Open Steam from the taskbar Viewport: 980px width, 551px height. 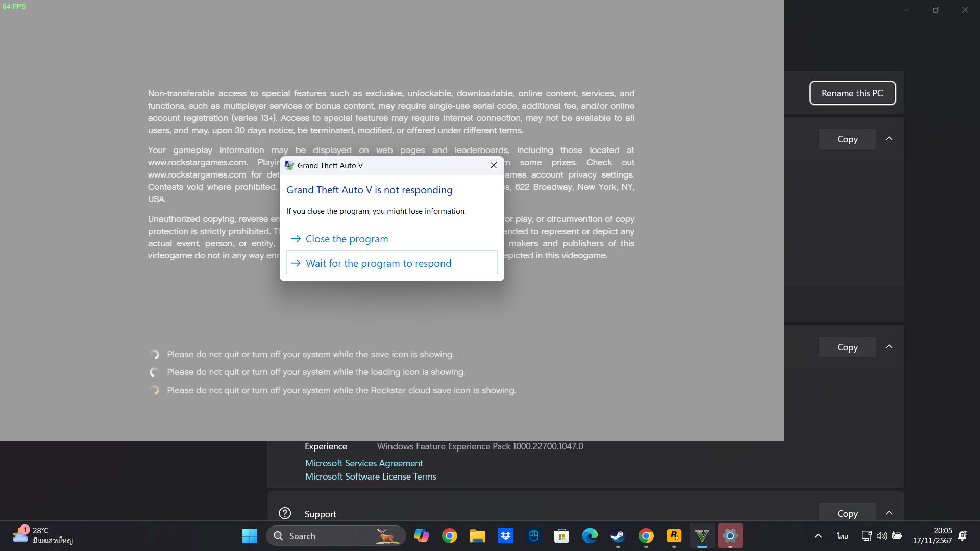pyautogui.click(x=618, y=536)
